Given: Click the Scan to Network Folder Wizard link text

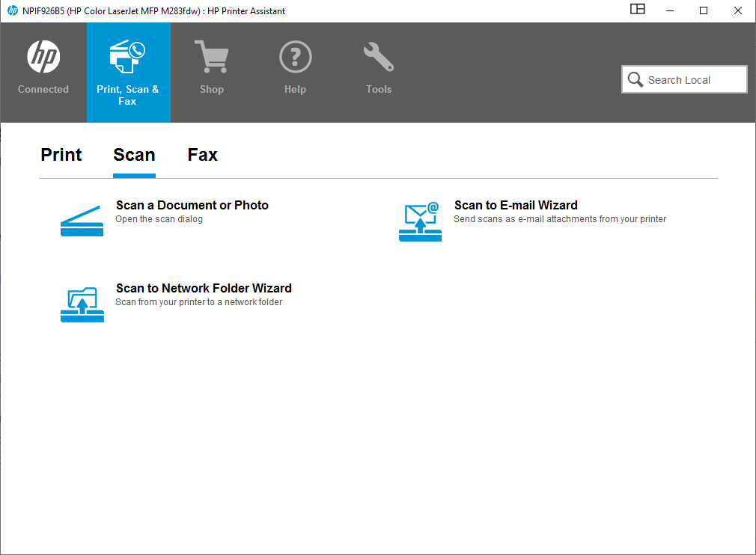Looking at the screenshot, I should [x=204, y=288].
